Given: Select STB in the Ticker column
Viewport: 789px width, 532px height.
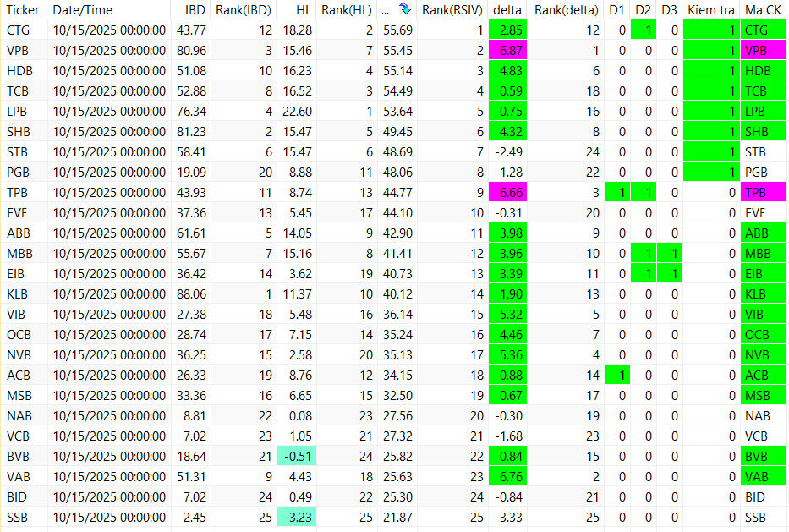Looking at the screenshot, I should [x=17, y=152].
